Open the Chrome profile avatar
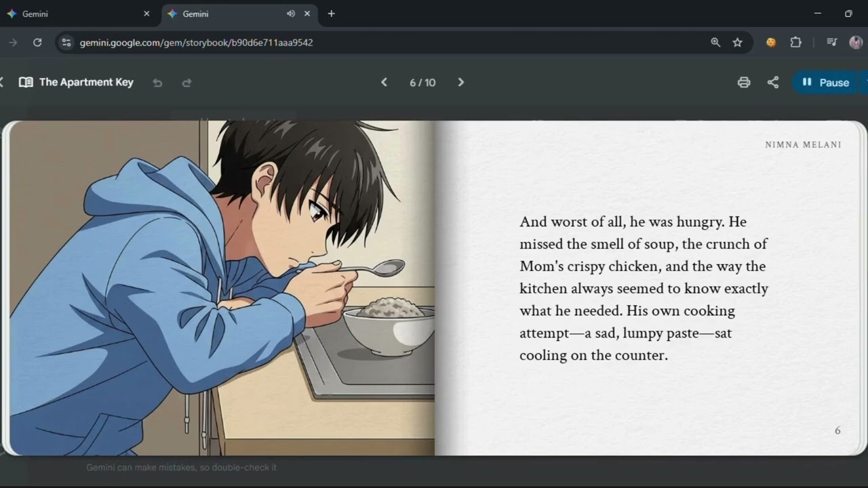868x488 pixels. point(856,42)
